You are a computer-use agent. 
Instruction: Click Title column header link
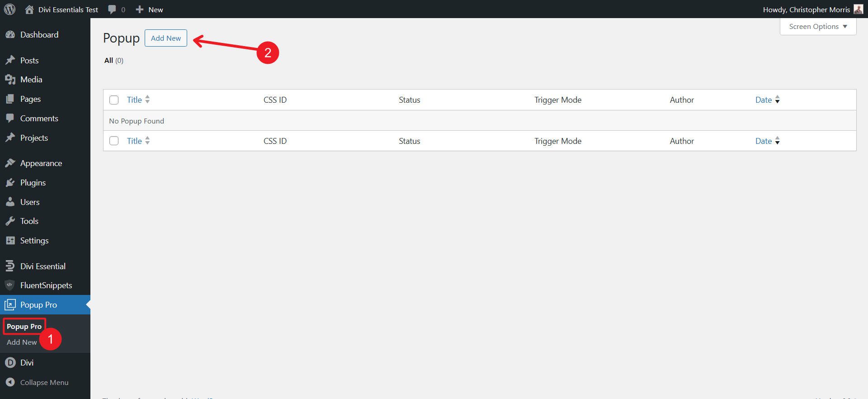coord(134,100)
